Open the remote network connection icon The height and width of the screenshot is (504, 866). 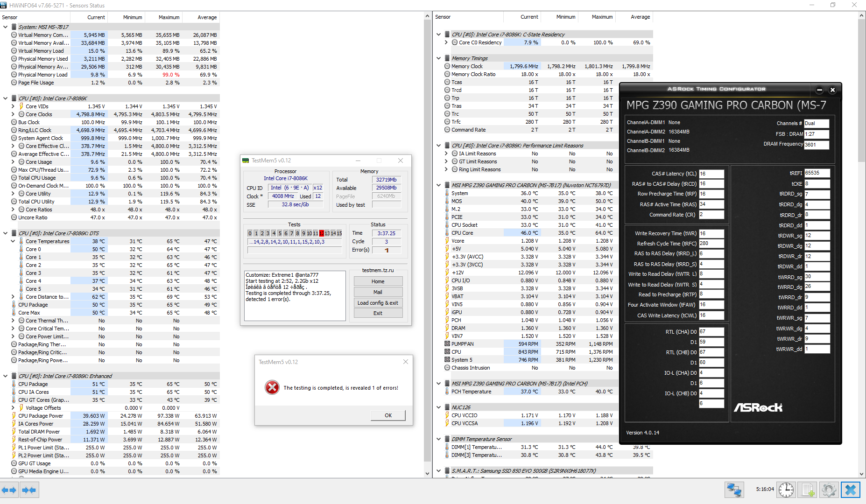pyautogui.click(x=734, y=490)
